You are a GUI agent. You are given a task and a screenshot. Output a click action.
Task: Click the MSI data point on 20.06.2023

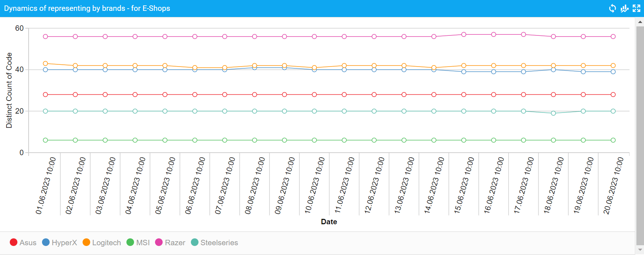613,140
